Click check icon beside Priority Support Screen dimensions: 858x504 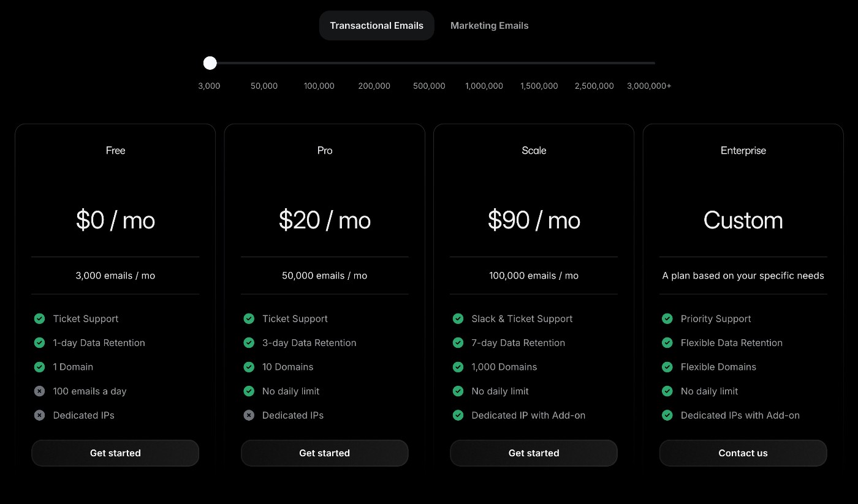click(667, 318)
